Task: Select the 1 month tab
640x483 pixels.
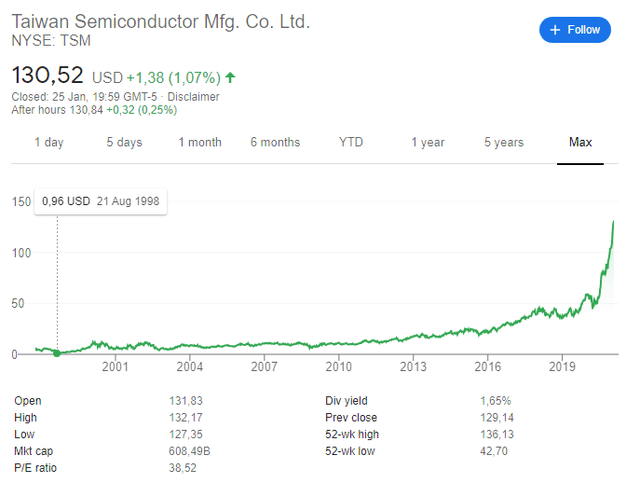Action: pos(200,142)
